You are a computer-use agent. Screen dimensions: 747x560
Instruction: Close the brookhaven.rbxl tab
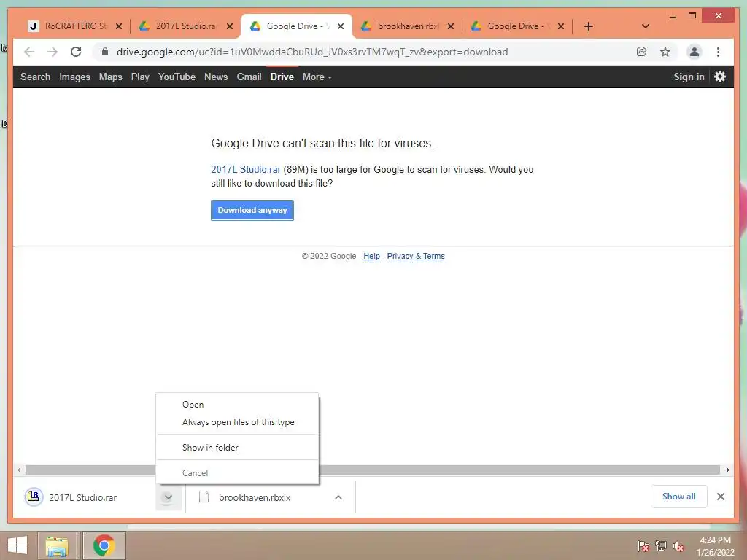pos(451,26)
